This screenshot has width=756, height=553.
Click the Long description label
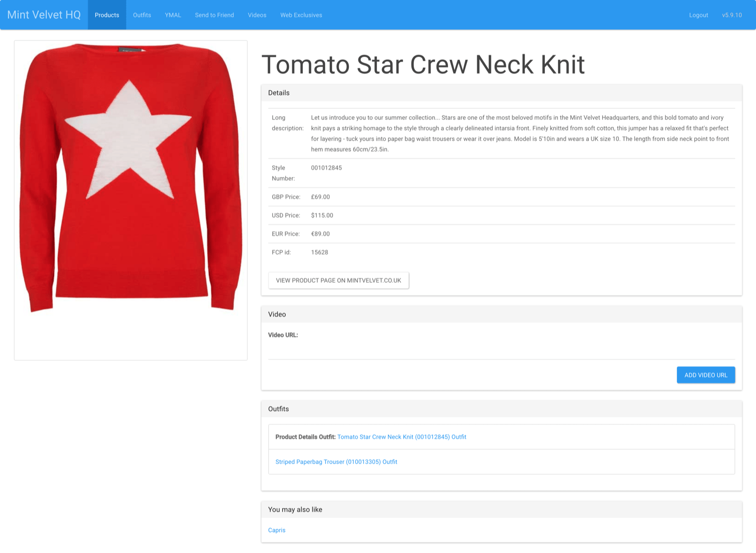(288, 123)
